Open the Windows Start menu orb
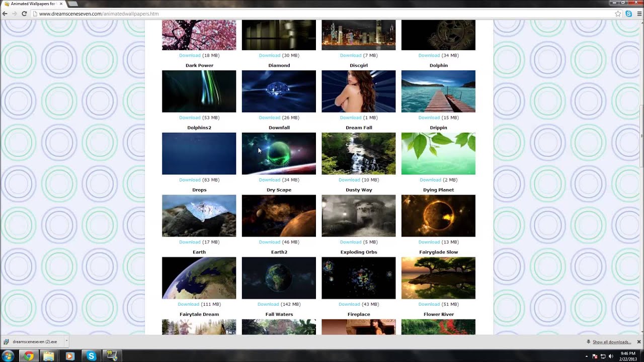644x362 pixels. (8, 356)
